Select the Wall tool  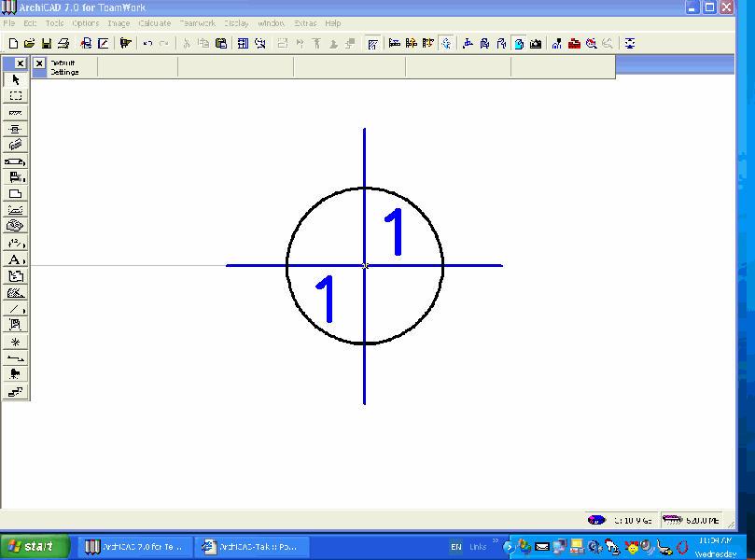point(14,112)
